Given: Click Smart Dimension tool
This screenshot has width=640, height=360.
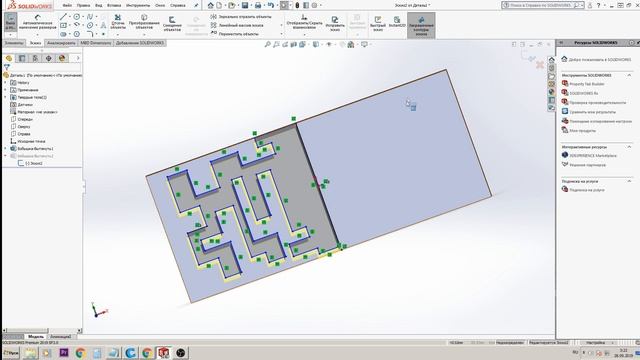Looking at the screenshot, I should click(38, 22).
